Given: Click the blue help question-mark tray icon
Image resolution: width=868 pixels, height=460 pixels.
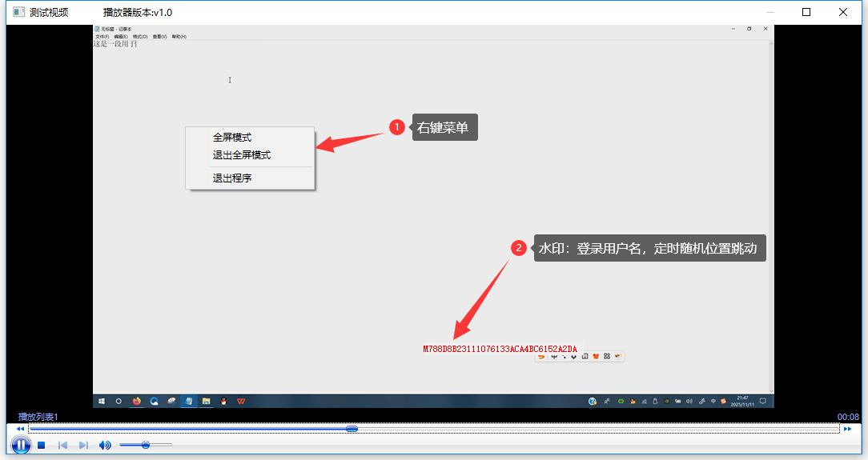Looking at the screenshot, I should 593,402.
